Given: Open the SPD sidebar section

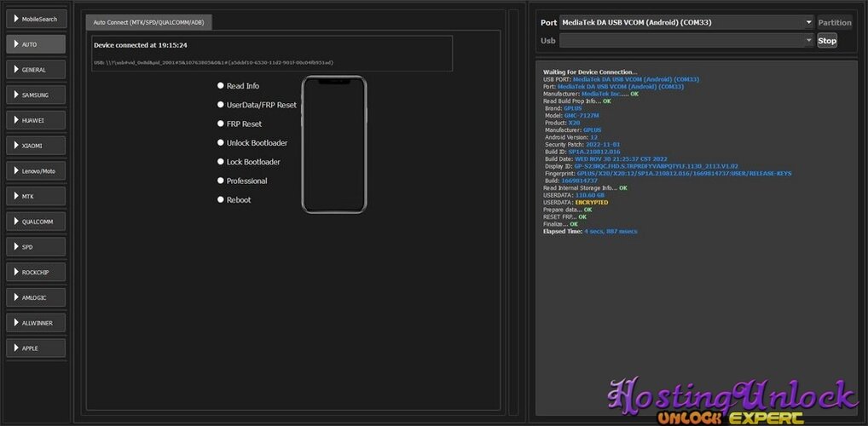Looking at the screenshot, I should coord(36,247).
